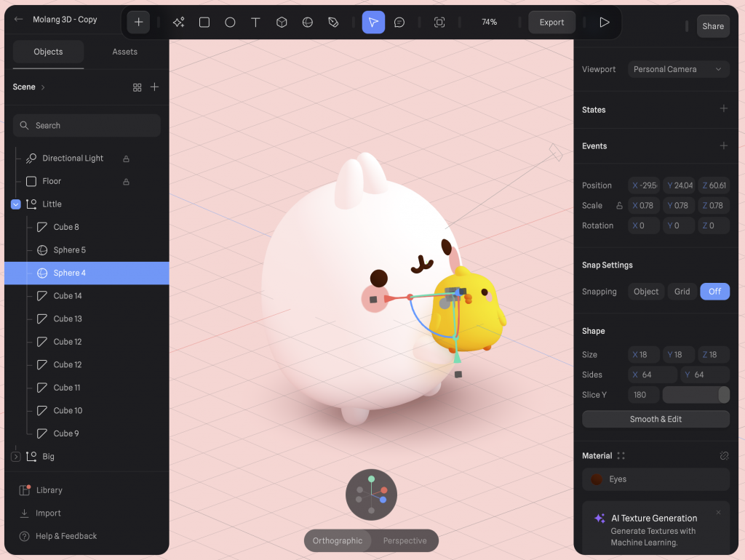The width and height of the screenshot is (745, 560).
Task: Switch to Orthographic view
Action: coord(338,540)
